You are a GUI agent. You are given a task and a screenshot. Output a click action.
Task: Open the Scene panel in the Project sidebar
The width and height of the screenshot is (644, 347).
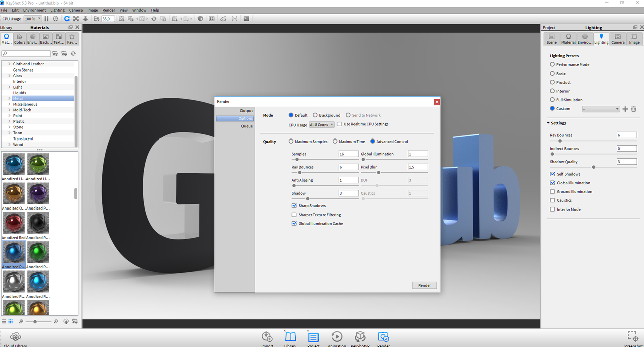click(x=551, y=38)
